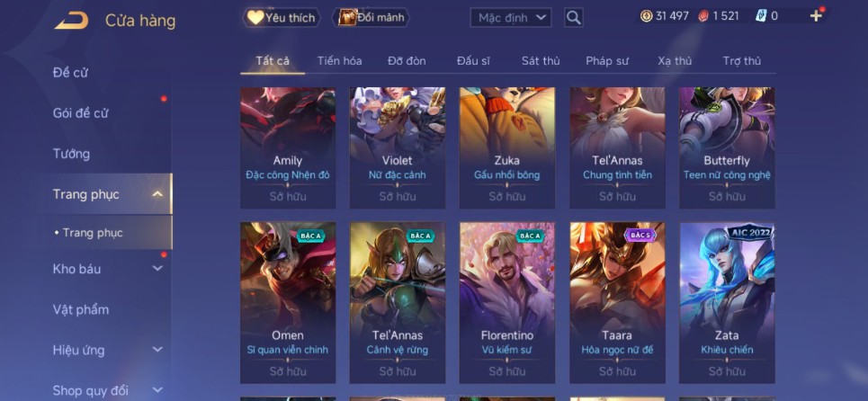Go to Gói đề cử menu item
Screen dimensions: 868x401
pos(80,112)
